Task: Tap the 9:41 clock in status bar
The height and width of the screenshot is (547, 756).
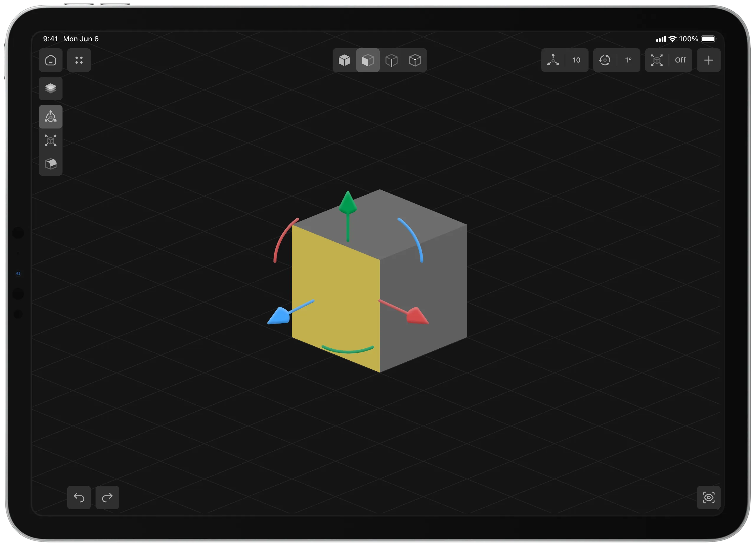Action: pyautogui.click(x=50, y=39)
